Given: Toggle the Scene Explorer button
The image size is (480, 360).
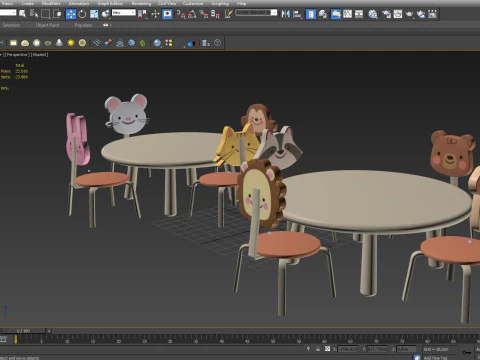Looking at the screenshot, I should pos(311,14).
